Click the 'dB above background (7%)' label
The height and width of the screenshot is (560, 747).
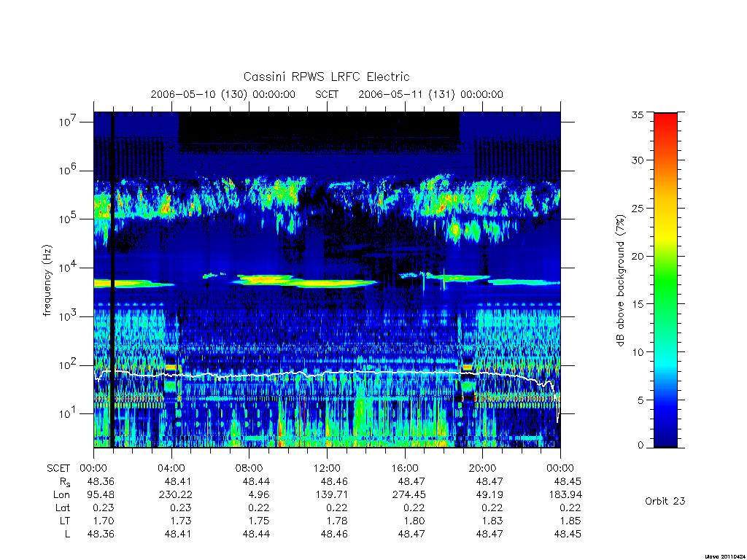pos(620,281)
